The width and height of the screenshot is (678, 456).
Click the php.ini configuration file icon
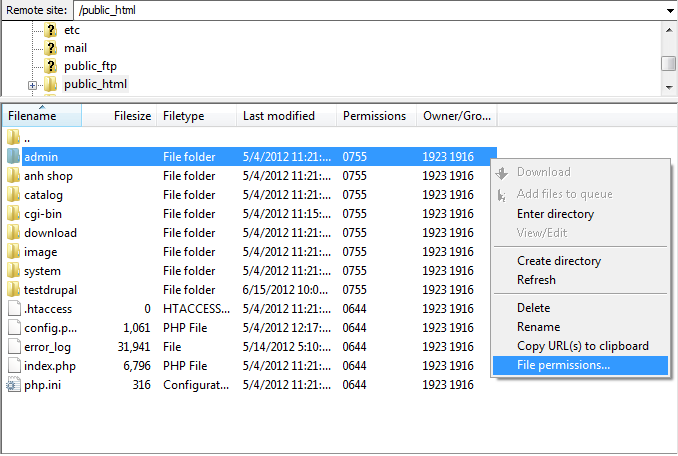pyautogui.click(x=13, y=384)
